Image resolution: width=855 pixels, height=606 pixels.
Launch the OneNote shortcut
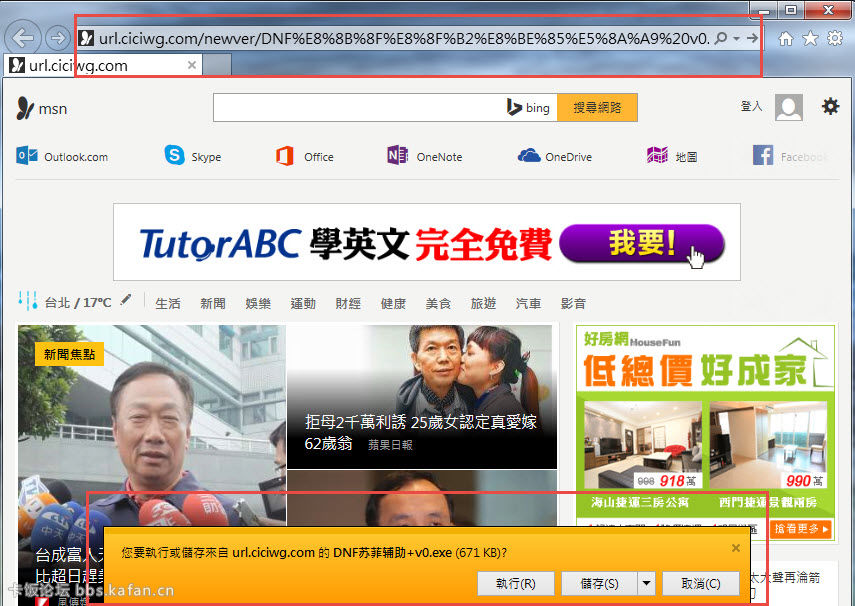click(x=398, y=156)
